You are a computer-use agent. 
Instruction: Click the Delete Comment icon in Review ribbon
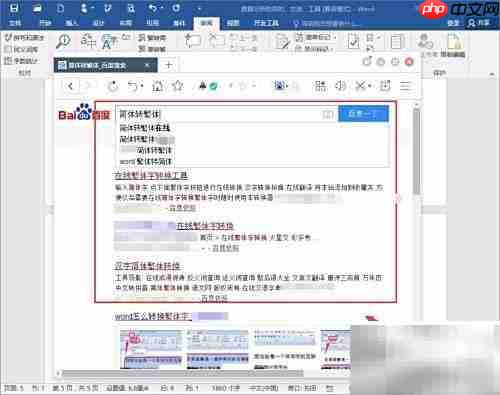coord(217,41)
